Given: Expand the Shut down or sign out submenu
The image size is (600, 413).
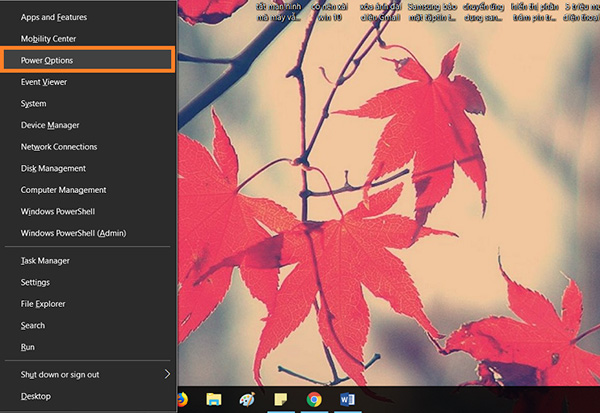Looking at the screenshot, I should click(88, 374).
